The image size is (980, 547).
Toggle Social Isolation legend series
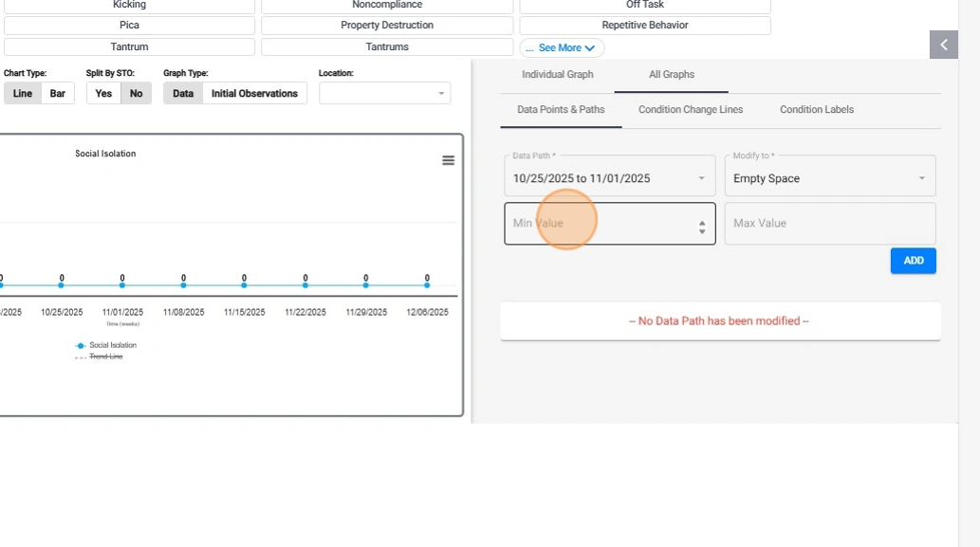(105, 345)
